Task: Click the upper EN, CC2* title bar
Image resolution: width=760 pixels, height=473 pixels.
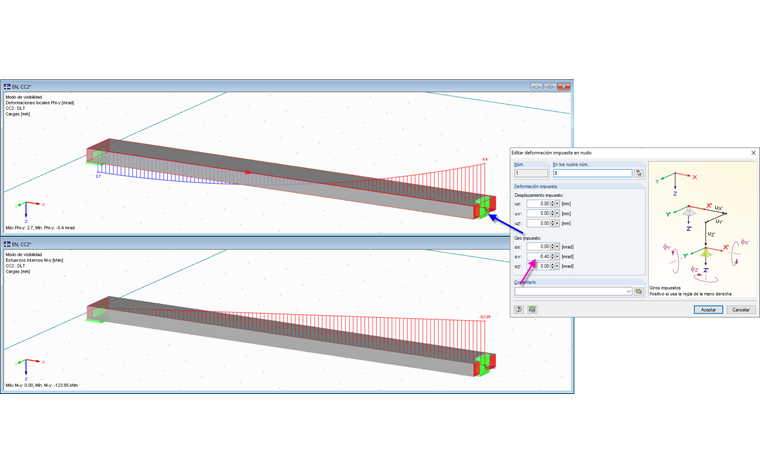Action: click(286, 87)
